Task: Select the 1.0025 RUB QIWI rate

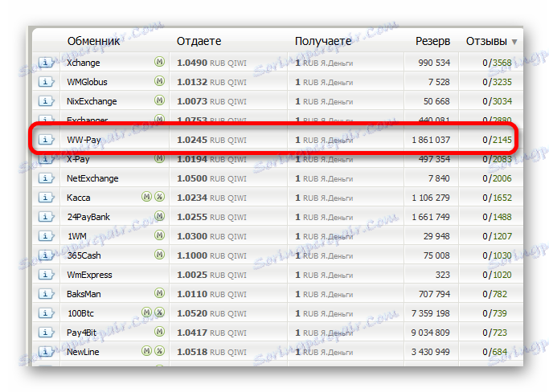Action: click(x=211, y=275)
